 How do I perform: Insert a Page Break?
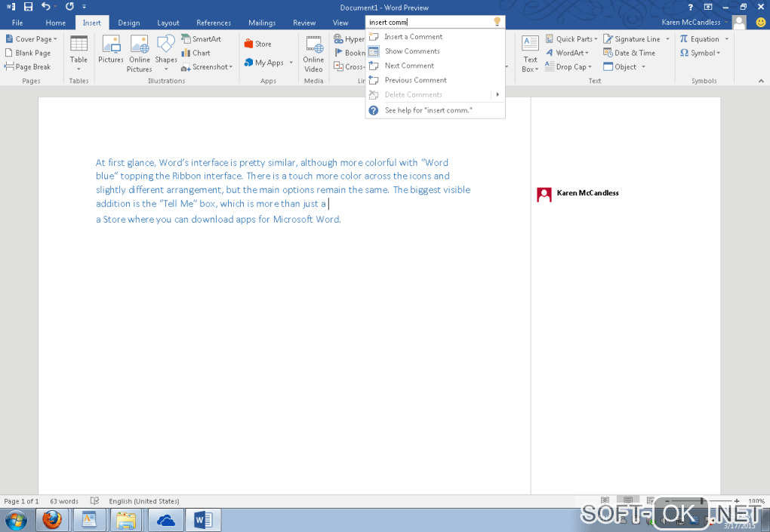28,66
